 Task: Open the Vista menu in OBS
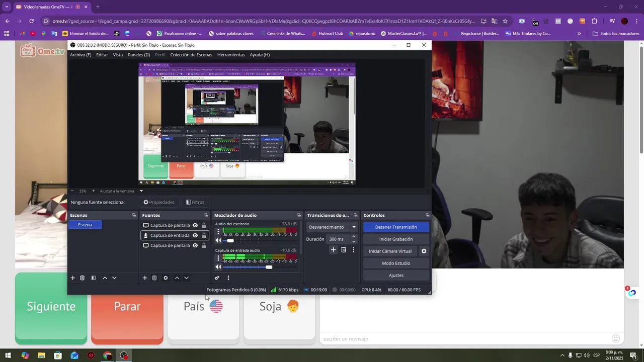click(x=118, y=55)
